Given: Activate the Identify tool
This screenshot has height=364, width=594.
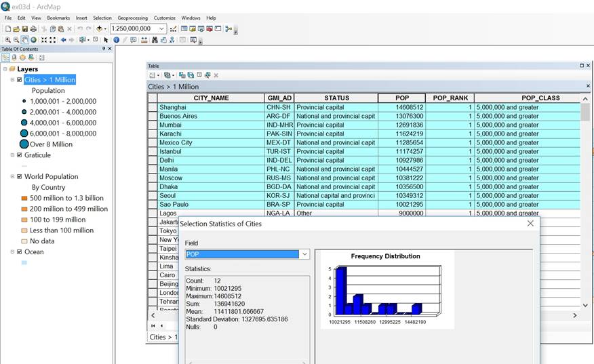Looking at the screenshot, I should (117, 40).
